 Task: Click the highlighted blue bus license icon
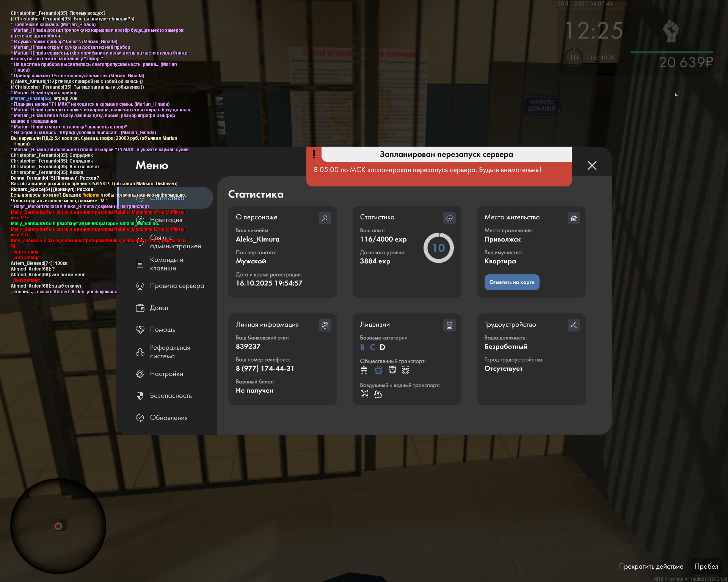coord(378,370)
